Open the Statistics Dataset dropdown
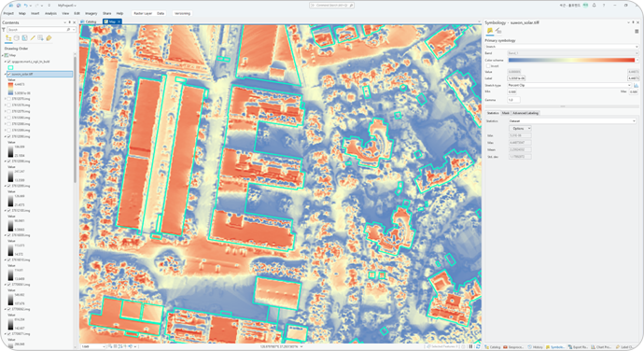Viewport: 644px width, 351px height. (572, 121)
